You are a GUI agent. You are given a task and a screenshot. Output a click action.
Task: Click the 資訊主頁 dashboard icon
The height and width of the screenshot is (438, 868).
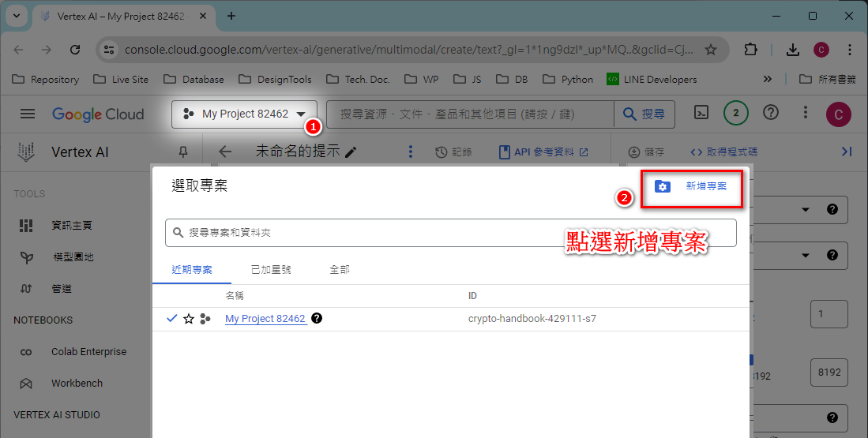[26, 225]
